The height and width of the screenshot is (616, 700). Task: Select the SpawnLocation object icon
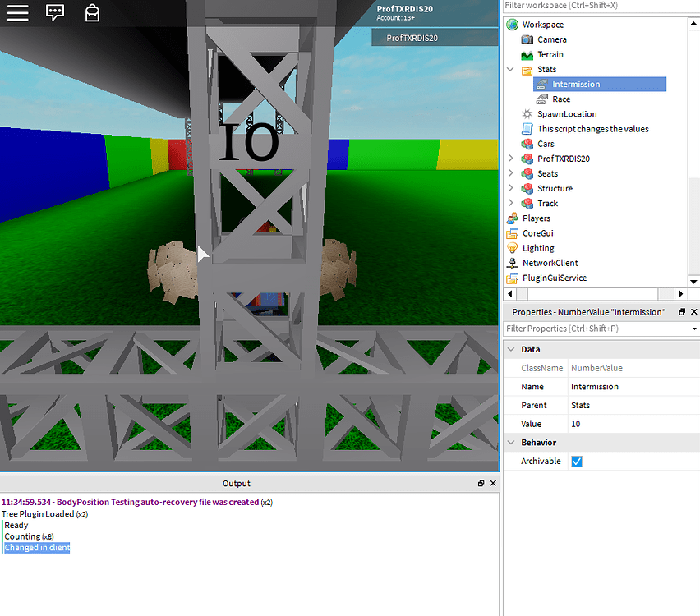pyautogui.click(x=526, y=113)
